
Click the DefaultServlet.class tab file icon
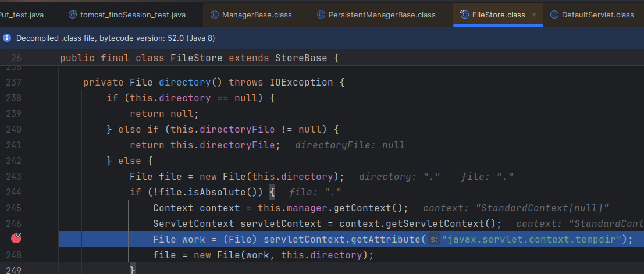click(554, 15)
